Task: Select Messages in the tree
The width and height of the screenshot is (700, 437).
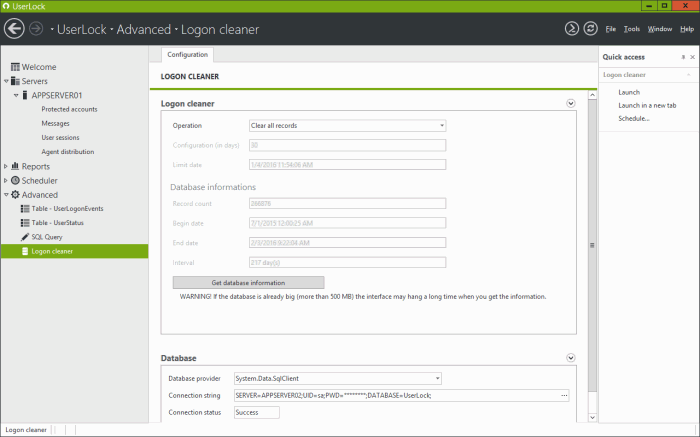Action: [55, 124]
